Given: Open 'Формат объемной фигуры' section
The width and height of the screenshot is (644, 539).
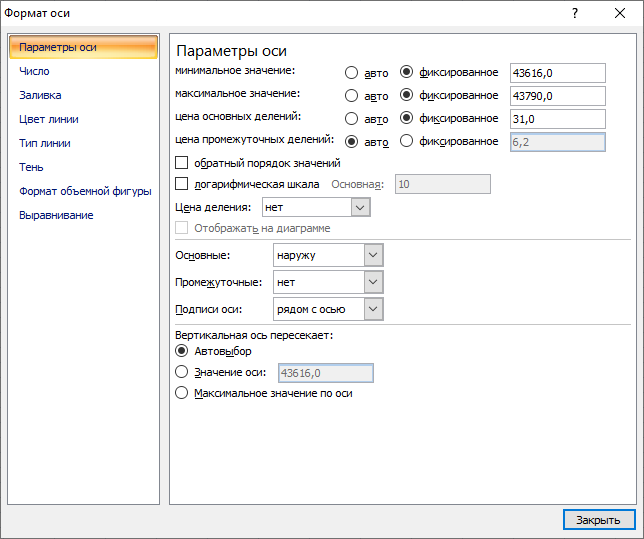Looking at the screenshot, I should [85, 191].
